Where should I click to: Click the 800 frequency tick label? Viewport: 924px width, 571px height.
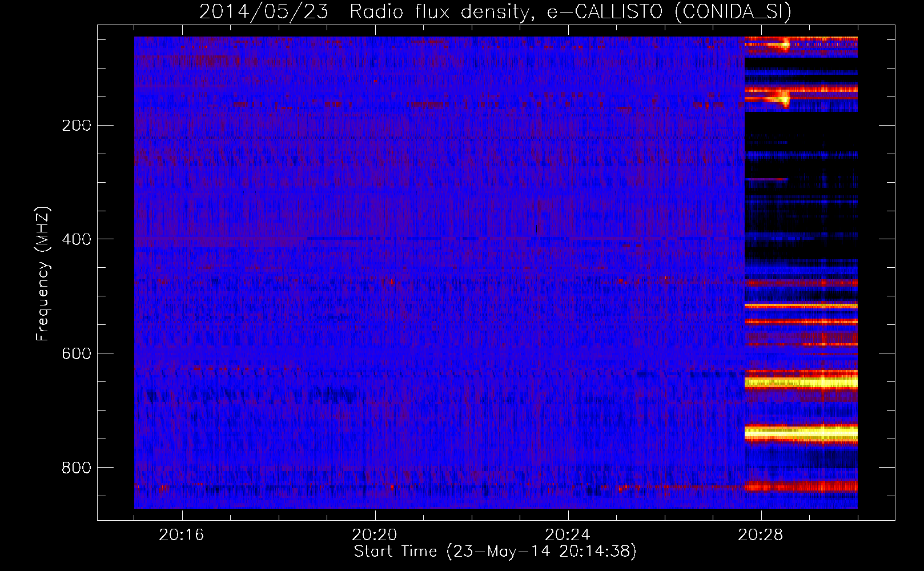(x=77, y=468)
